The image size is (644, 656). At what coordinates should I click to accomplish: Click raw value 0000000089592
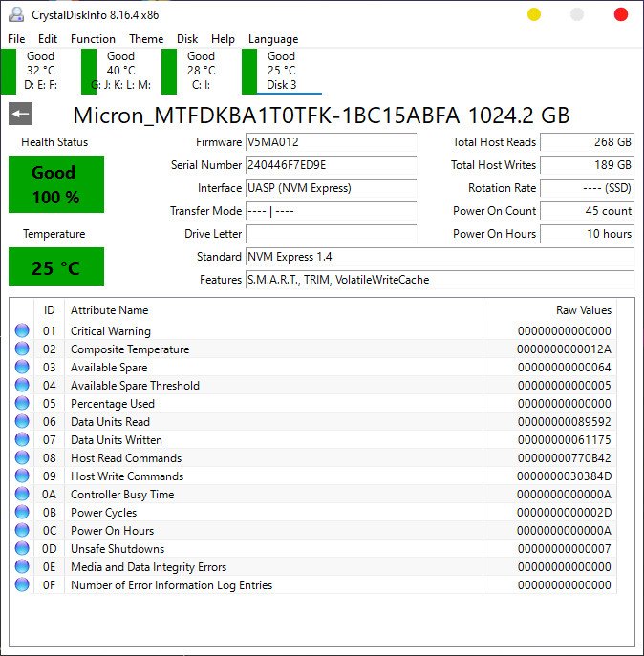[x=564, y=422]
